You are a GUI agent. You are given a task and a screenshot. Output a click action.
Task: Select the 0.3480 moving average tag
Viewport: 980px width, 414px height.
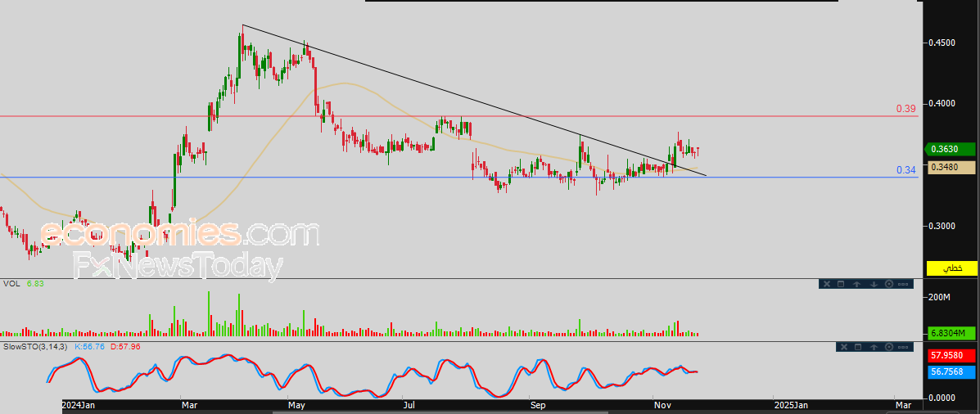pos(950,167)
